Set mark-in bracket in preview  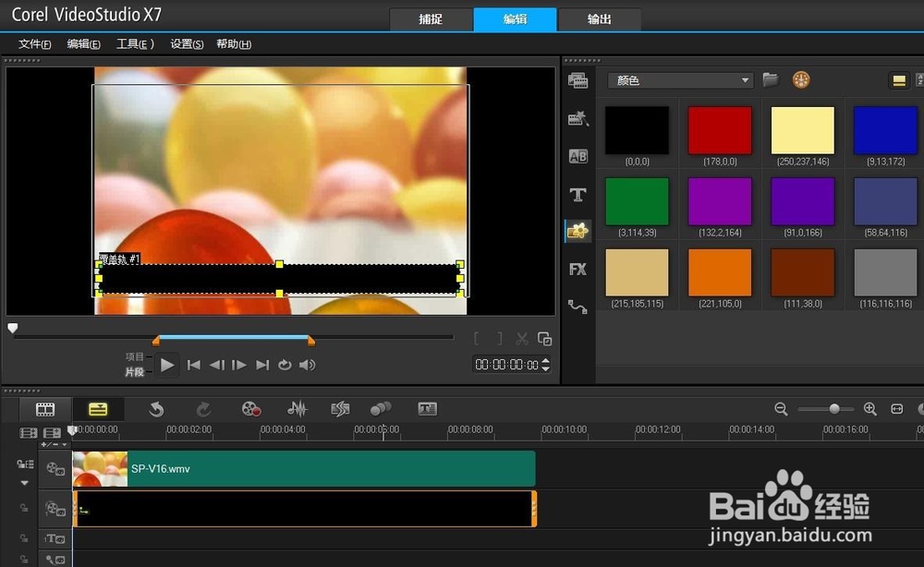click(x=476, y=339)
